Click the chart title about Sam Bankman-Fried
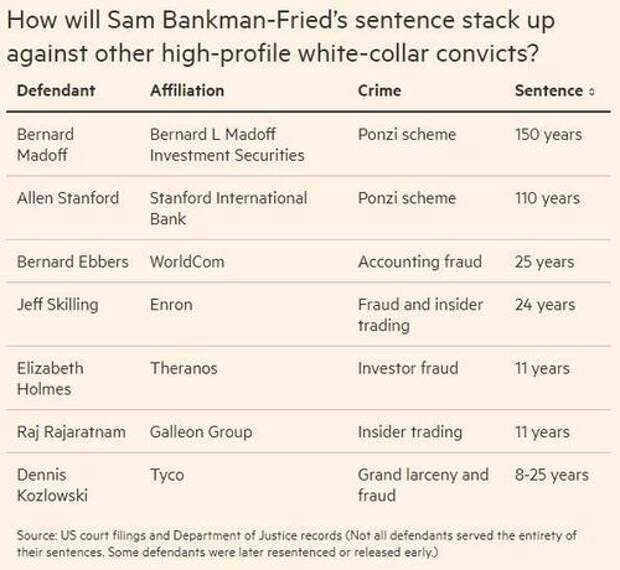The image size is (620, 570). (281, 36)
